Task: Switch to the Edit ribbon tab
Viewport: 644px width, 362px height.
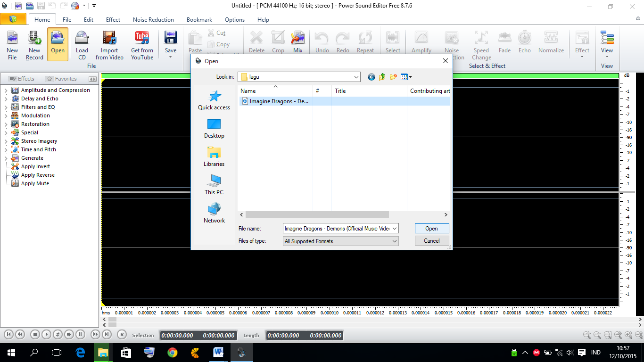Action: click(x=89, y=20)
